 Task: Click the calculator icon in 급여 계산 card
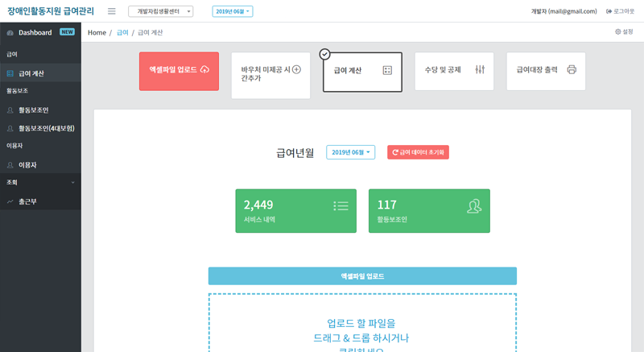point(387,71)
